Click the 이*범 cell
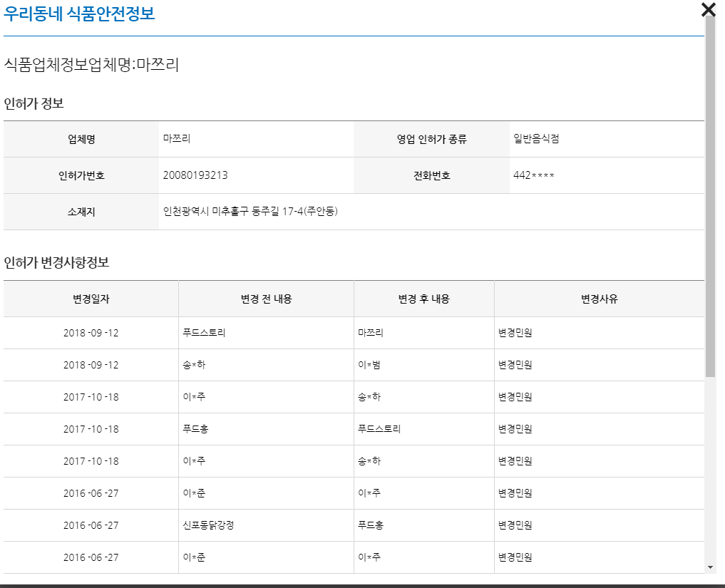725x588 pixels. pyautogui.click(x=369, y=365)
